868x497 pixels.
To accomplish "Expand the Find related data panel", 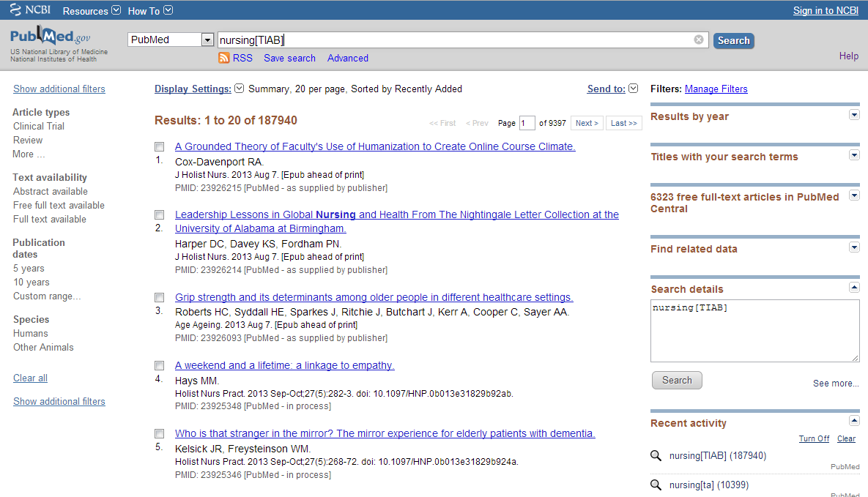I will [x=854, y=247].
